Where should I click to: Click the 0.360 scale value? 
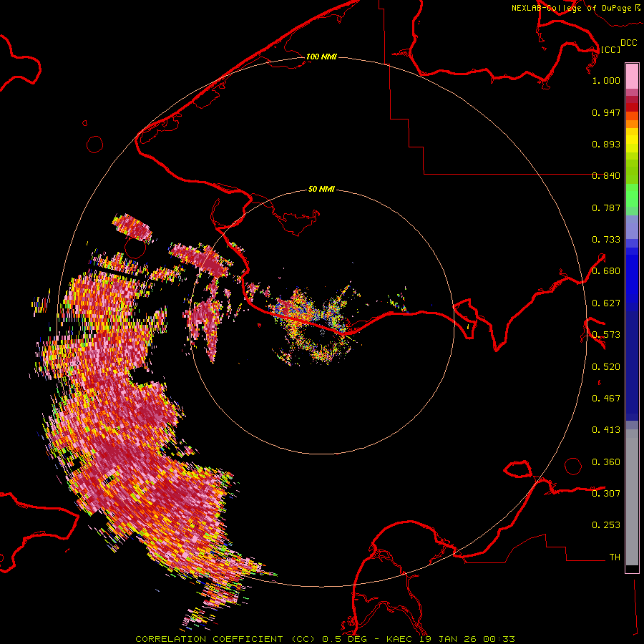coord(606,462)
